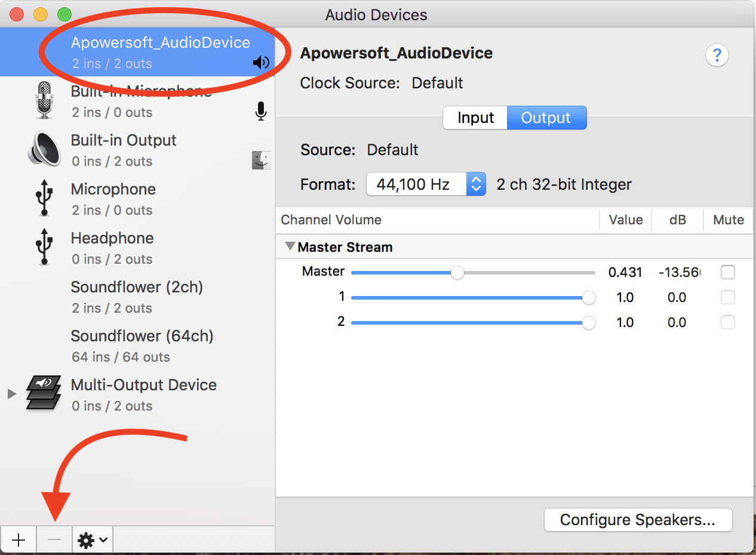756x555 pixels.
Task: Click the Headphone USB device icon
Action: [x=44, y=248]
